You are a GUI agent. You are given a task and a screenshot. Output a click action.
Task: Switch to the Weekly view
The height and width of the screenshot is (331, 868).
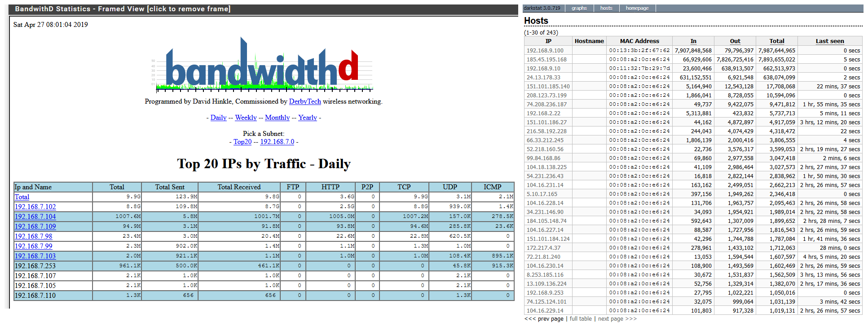click(246, 118)
